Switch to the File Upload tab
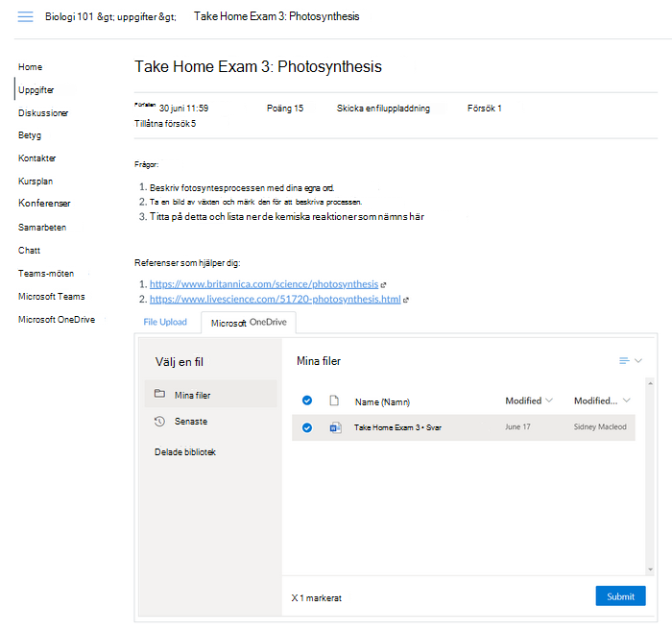The height and width of the screenshot is (631, 672). point(165,322)
